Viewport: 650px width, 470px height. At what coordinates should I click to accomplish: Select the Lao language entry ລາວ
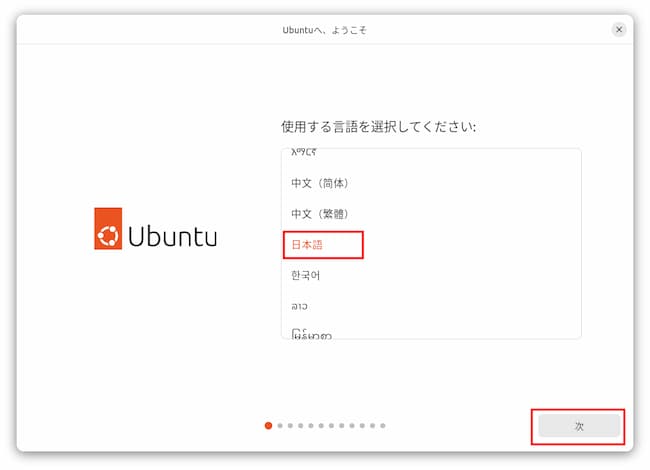point(431,306)
